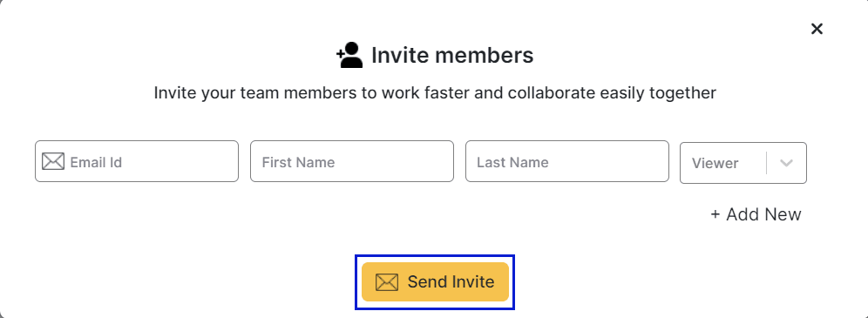Focus the Email Id input field
The width and height of the screenshot is (868, 318).
coord(137,161)
